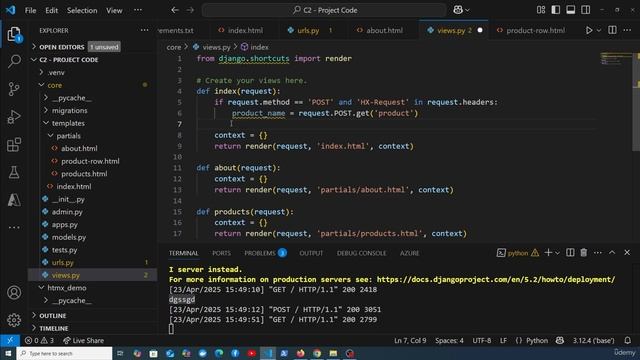The image size is (640, 360).
Task: Show additional views ellipsis in activity bar
Action: (14, 227)
